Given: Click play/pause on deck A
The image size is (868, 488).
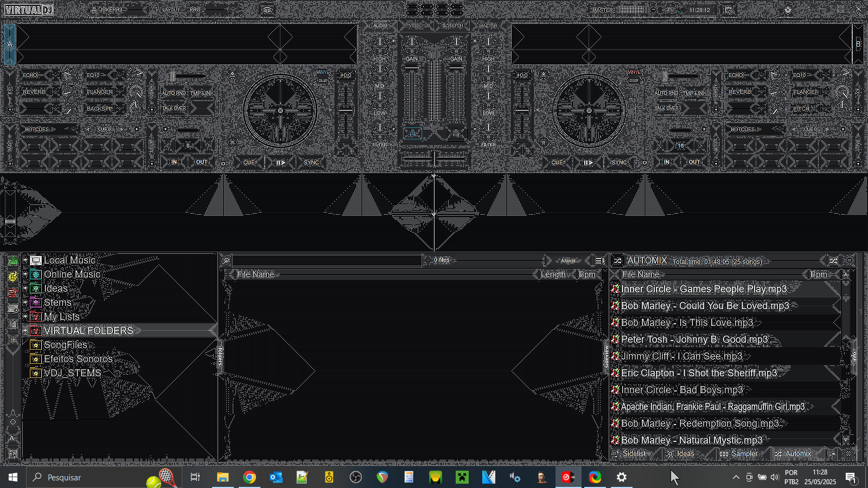Looking at the screenshot, I should [x=280, y=162].
